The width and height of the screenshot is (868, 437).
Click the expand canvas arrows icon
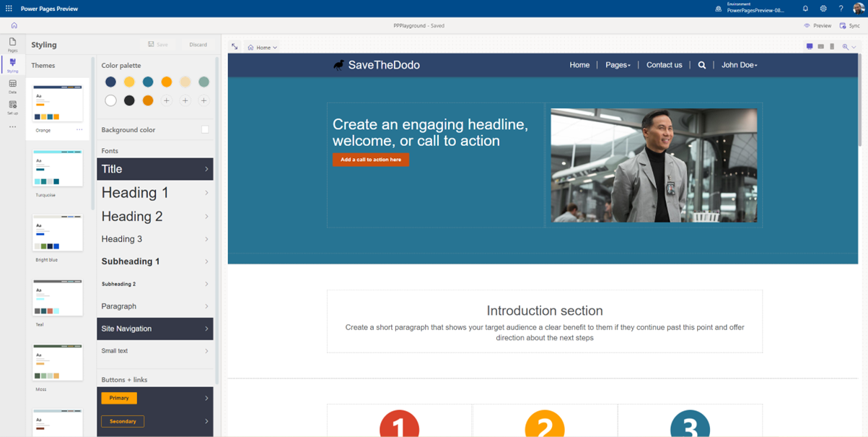tap(234, 47)
